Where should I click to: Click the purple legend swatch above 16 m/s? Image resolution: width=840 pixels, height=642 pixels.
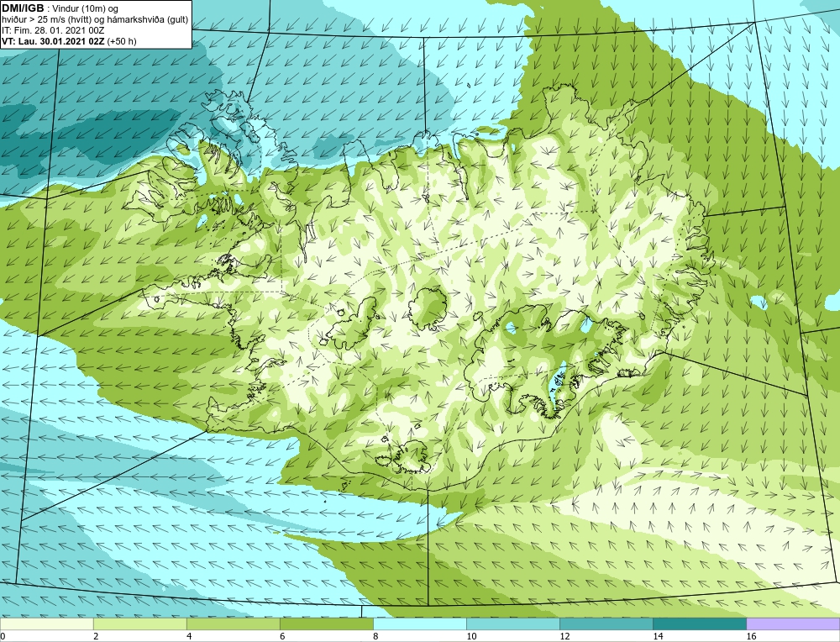click(793, 624)
